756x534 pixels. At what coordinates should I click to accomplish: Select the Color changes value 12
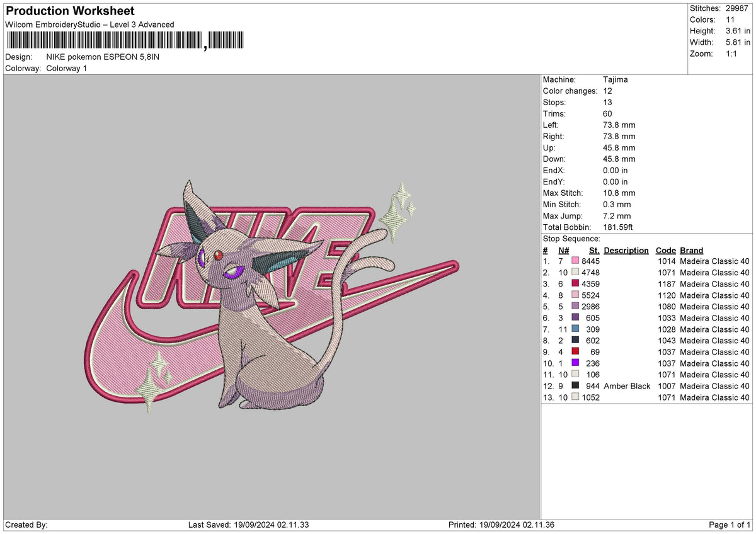click(608, 91)
